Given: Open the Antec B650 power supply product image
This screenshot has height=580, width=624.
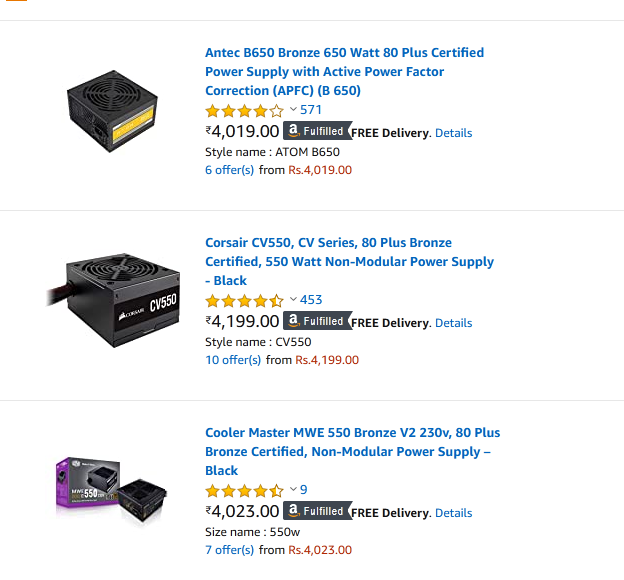Looking at the screenshot, I should click(x=112, y=108).
